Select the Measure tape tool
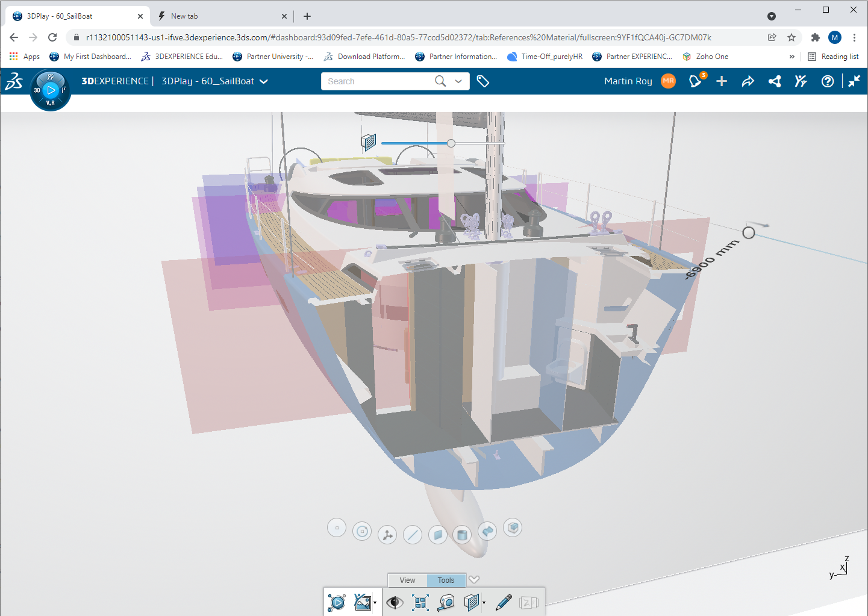The image size is (868, 616). point(446,602)
